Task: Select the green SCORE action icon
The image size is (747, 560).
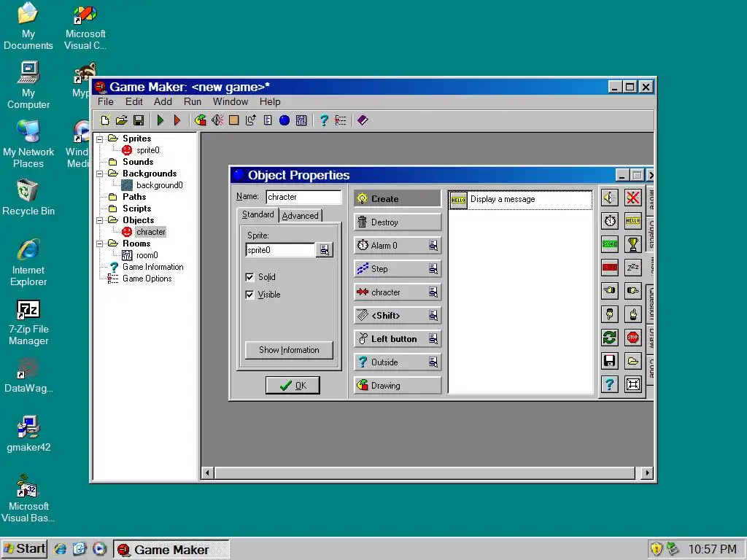Action: click(x=610, y=244)
